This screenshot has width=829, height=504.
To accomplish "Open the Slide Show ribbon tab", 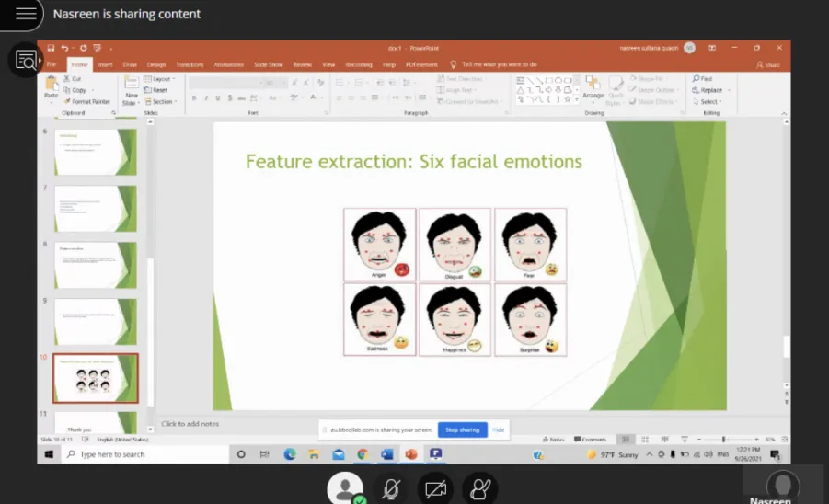I will [268, 64].
